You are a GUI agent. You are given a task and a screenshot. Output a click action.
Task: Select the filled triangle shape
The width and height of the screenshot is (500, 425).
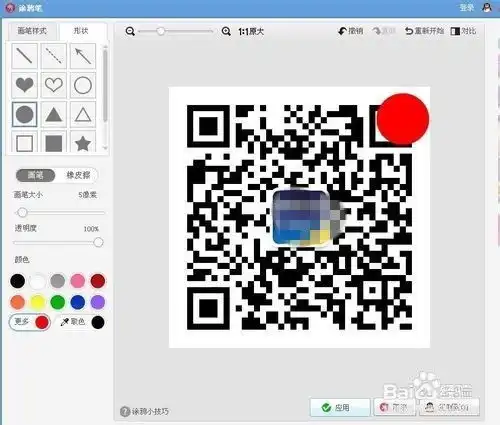pyautogui.click(x=54, y=114)
